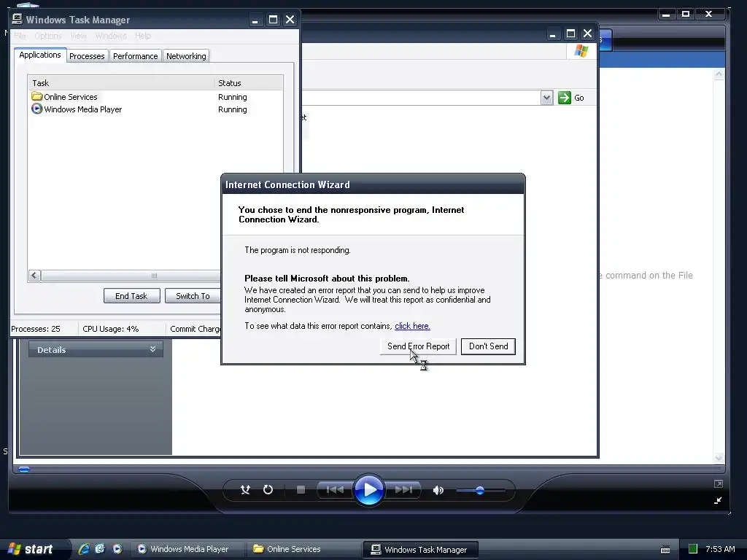This screenshot has width=747, height=560.
Task: Open the View menu in Task Manager
Action: coord(78,36)
